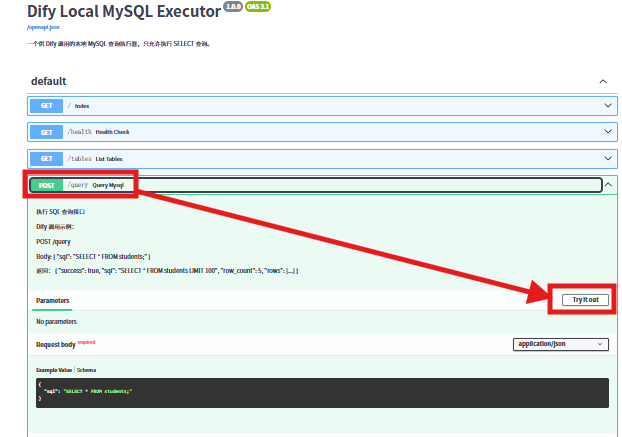This screenshot has height=437, width=622.
Task: Click the GET badge of Health Check
Action: point(46,132)
